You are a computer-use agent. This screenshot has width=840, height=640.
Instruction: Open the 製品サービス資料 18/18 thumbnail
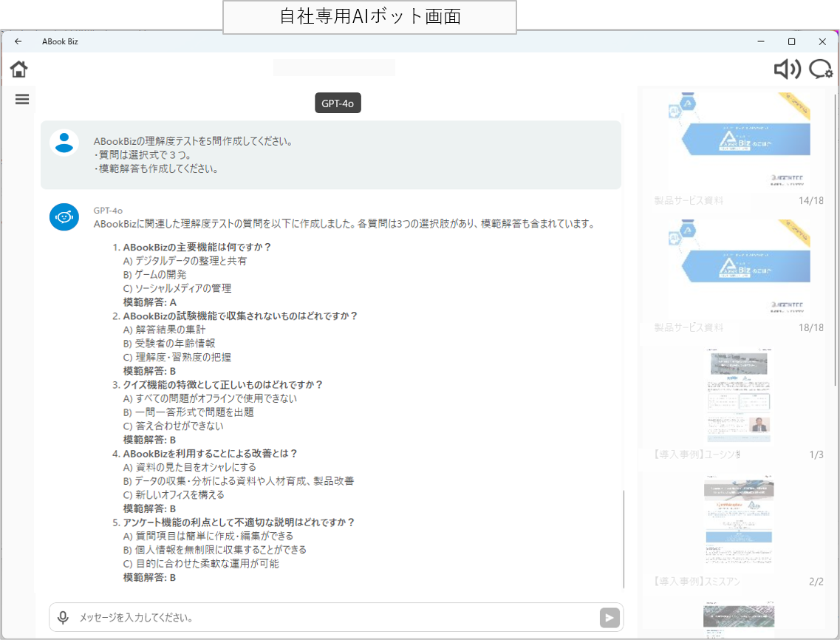coord(739,266)
